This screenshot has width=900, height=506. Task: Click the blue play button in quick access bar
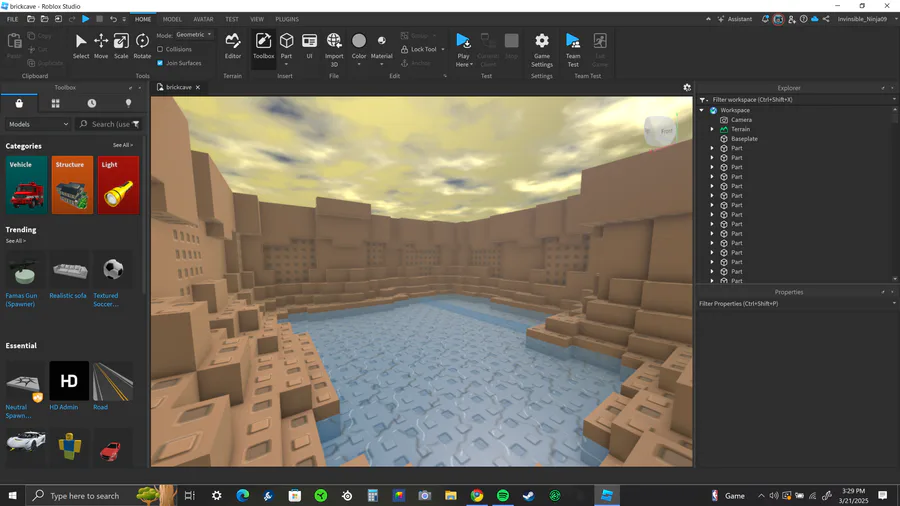[86, 19]
